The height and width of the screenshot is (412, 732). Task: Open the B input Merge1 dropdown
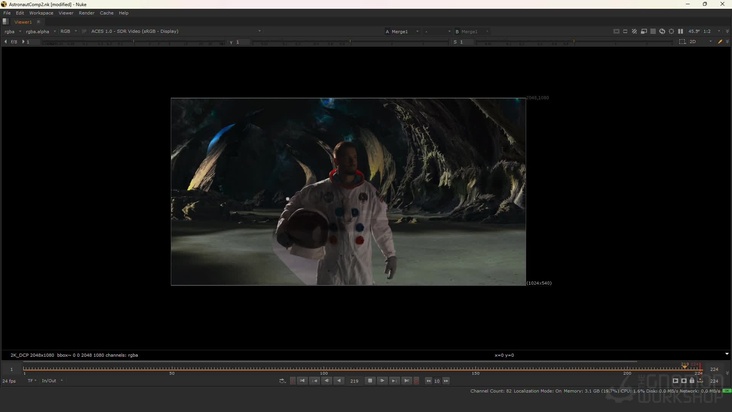(471, 31)
